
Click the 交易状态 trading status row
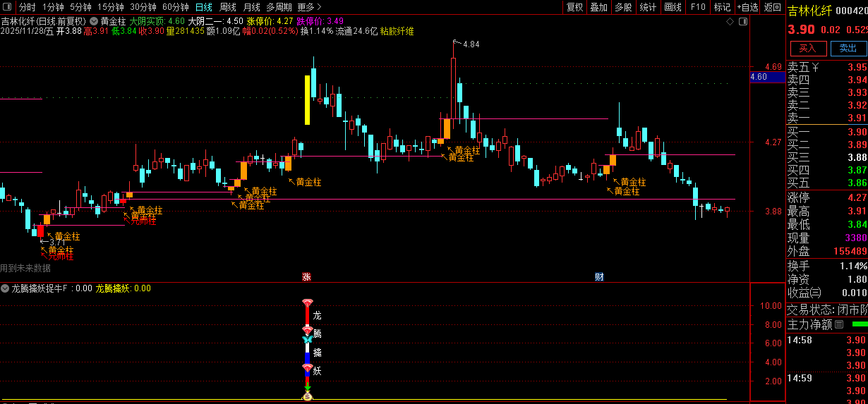[827, 310]
